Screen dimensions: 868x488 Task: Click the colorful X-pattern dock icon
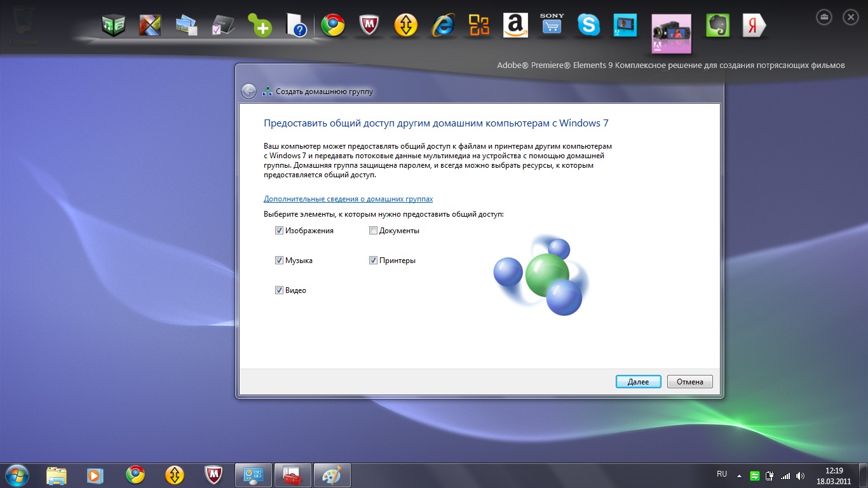tap(150, 25)
